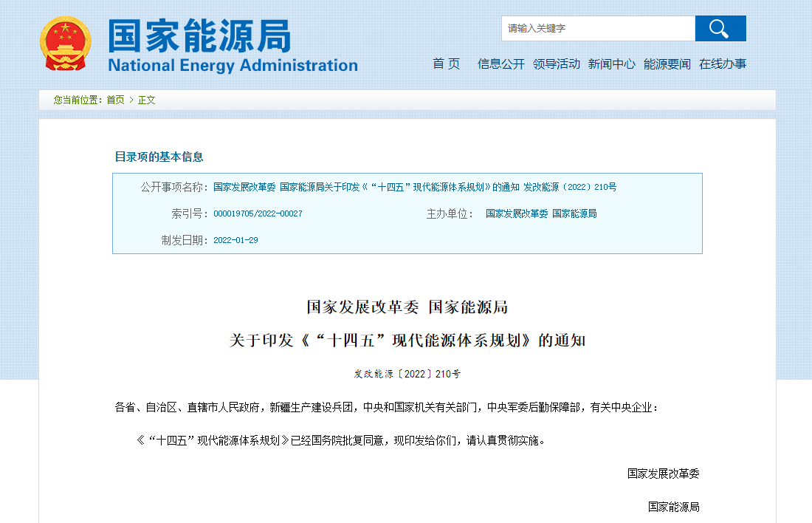Screen dimensions: 812x523
Task: Click the 国家能源局 signature at bottom right
Action: pos(674,507)
